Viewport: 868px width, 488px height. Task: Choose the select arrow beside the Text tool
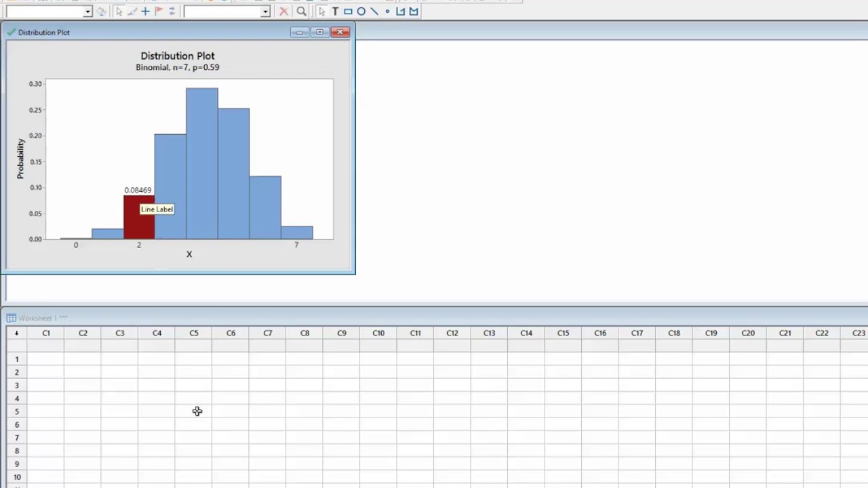pyautogui.click(x=321, y=12)
